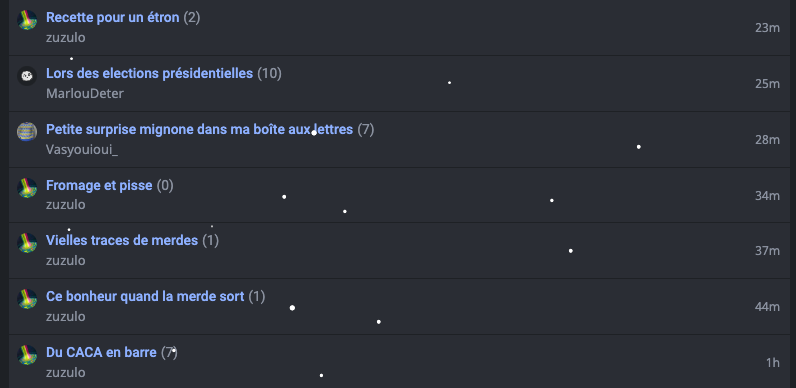Click the 28m timestamp
Screen dimensions: 796x388
767,140
